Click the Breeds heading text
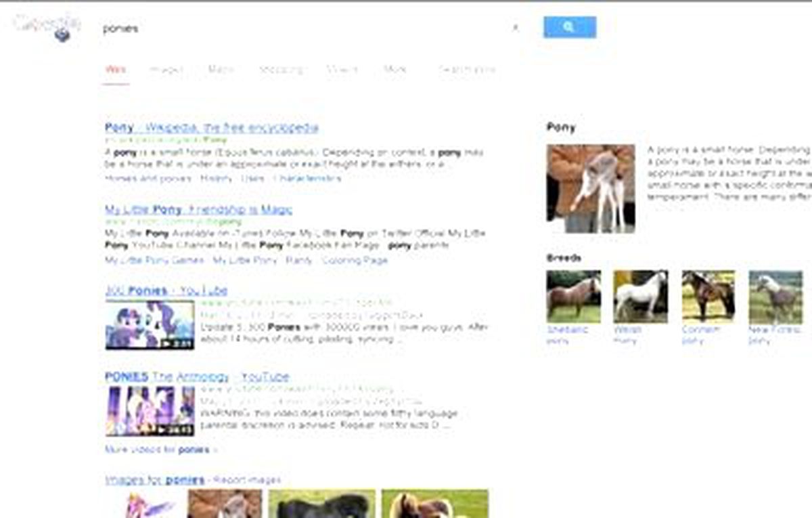The height and width of the screenshot is (518, 812). (x=564, y=257)
